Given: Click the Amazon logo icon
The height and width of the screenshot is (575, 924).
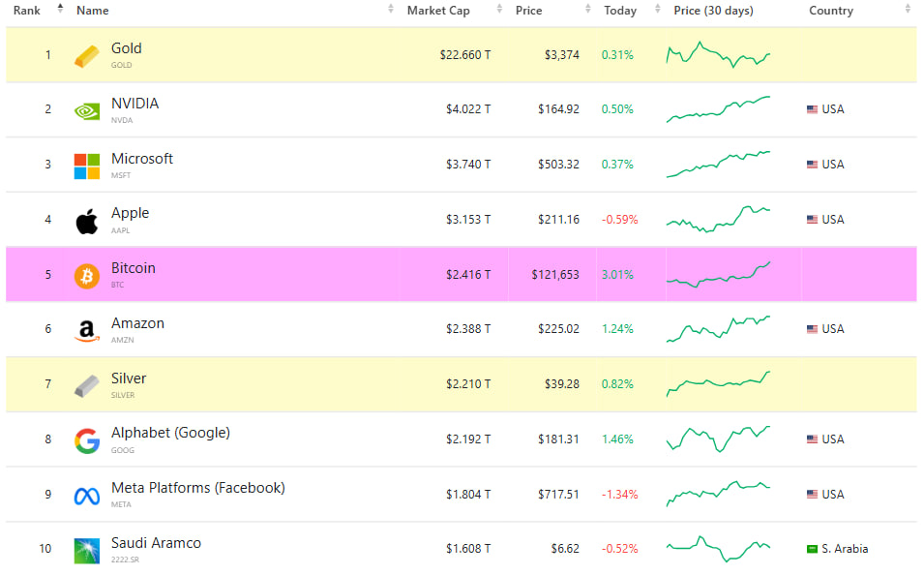Looking at the screenshot, I should (86, 331).
